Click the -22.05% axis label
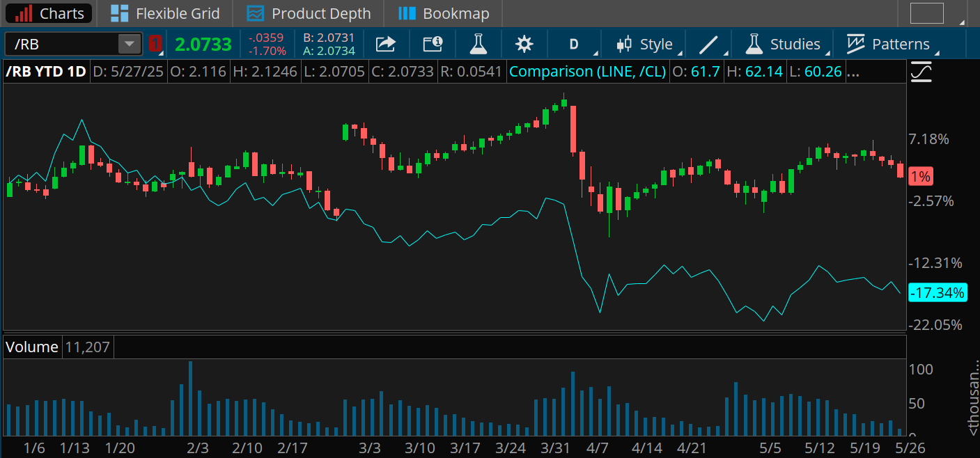The height and width of the screenshot is (458, 980). click(935, 325)
